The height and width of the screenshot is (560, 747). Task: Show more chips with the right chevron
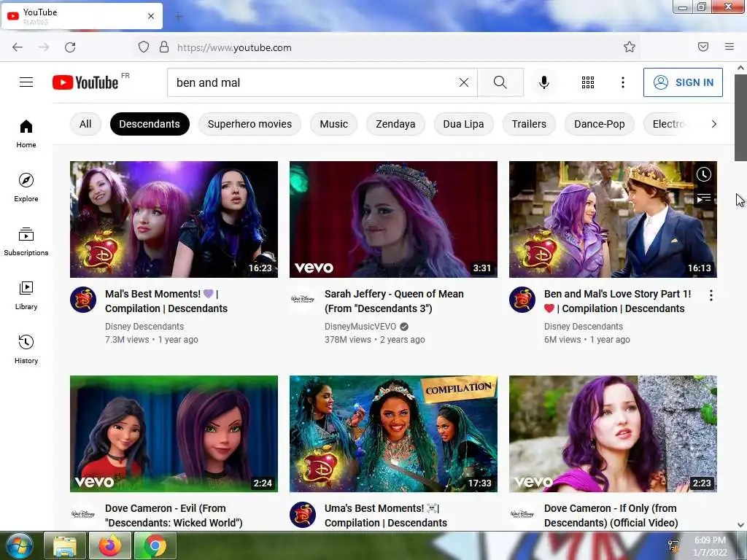pyautogui.click(x=713, y=124)
